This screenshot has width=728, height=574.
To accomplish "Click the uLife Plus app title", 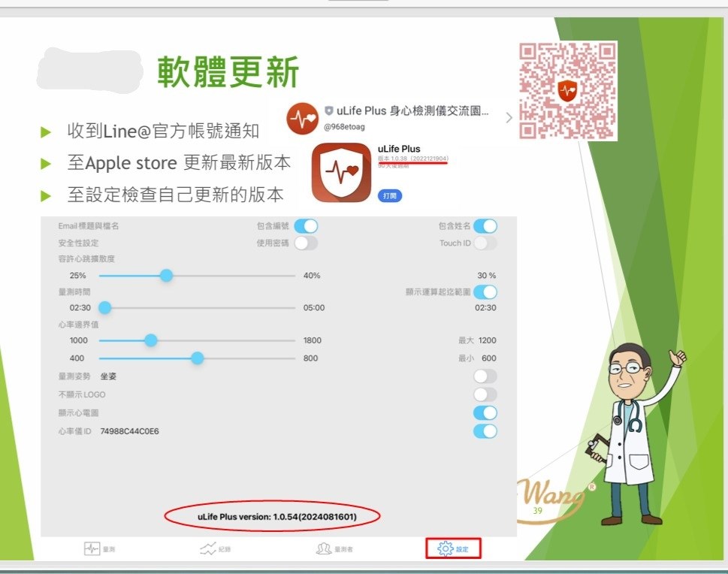I will coord(399,149).
